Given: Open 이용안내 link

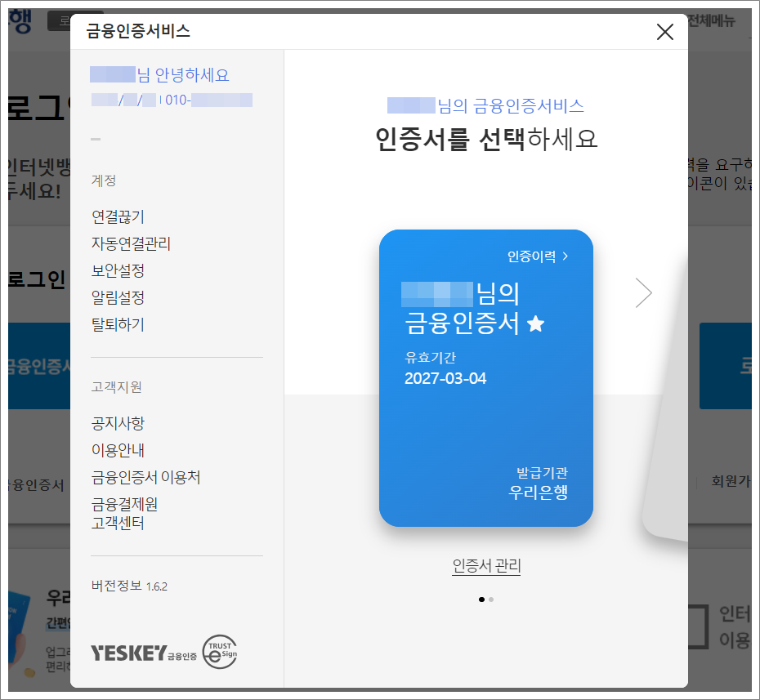Looking at the screenshot, I should pyautogui.click(x=118, y=450).
